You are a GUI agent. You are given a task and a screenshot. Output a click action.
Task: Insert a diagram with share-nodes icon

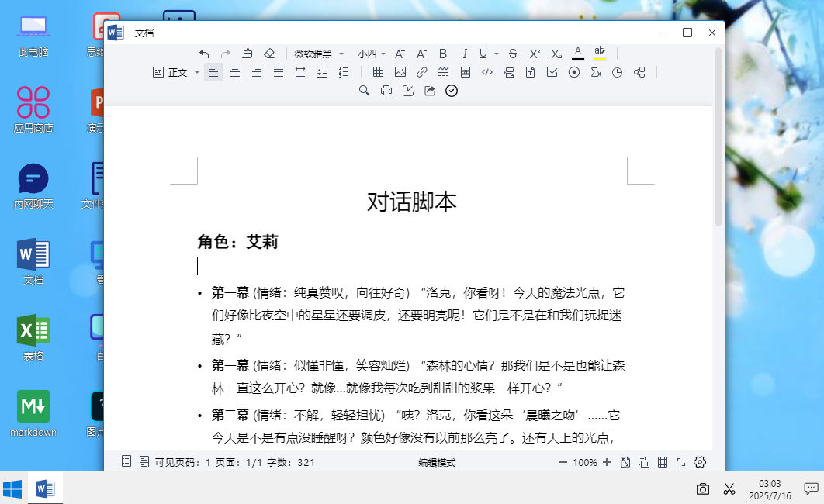click(639, 72)
